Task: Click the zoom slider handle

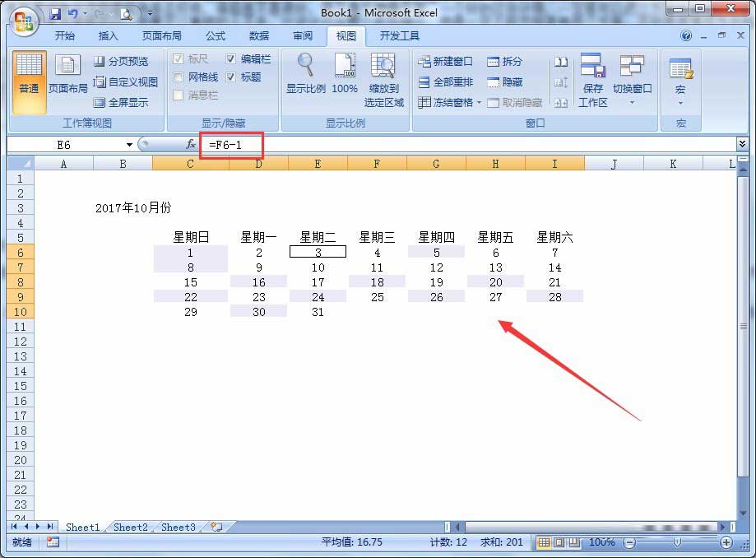Action: coord(677,542)
